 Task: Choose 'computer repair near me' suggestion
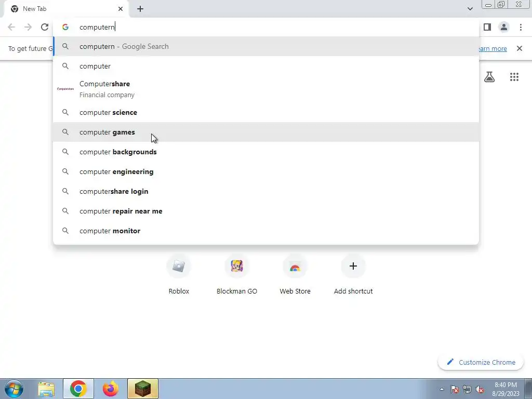(x=266, y=211)
